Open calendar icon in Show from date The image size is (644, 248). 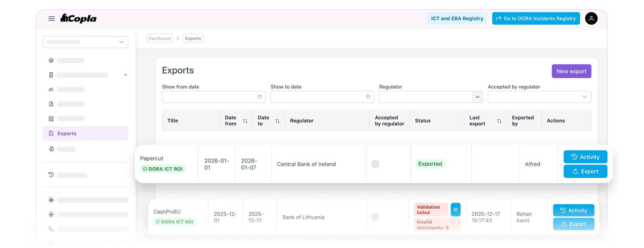(259, 97)
